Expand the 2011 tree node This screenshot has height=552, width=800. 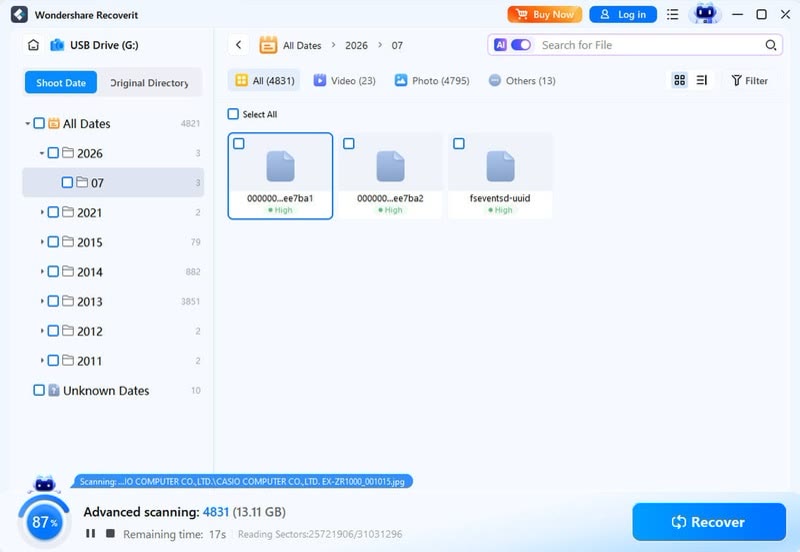[41, 360]
